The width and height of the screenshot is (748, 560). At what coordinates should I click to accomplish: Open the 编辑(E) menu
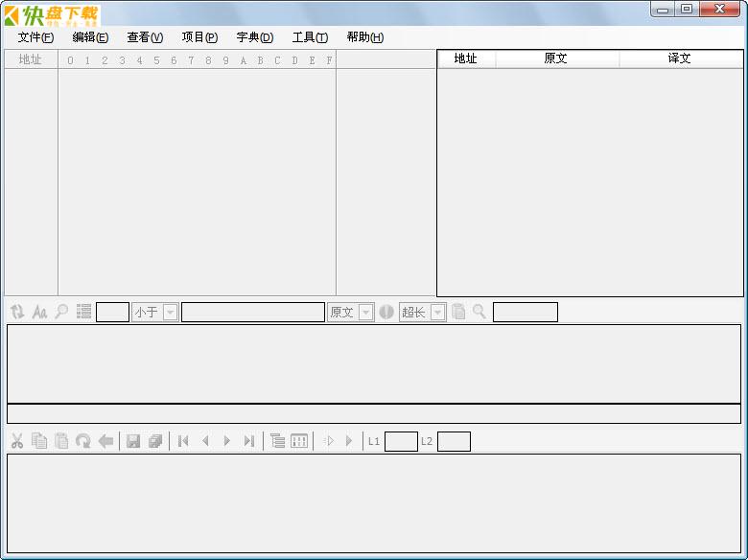(90, 37)
